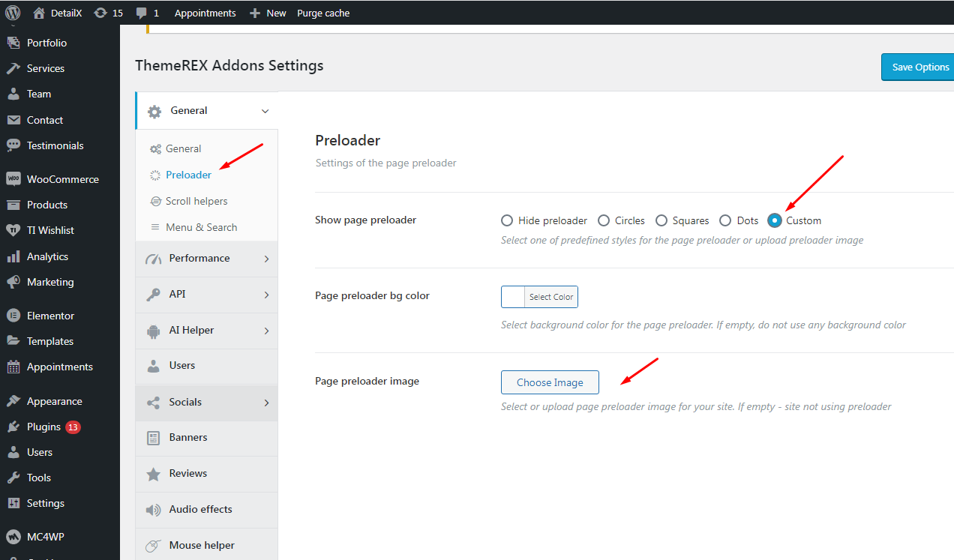Open the Mouse helper settings tab
Screen dimensions: 954x560
click(206, 545)
